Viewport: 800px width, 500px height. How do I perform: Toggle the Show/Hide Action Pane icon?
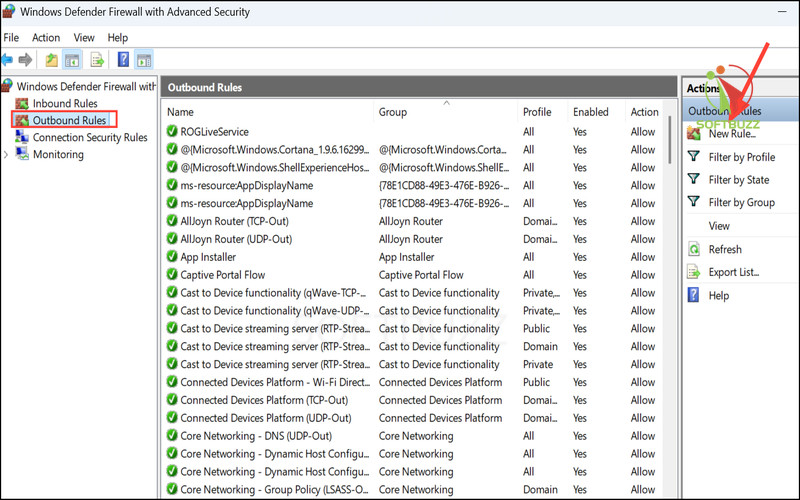pos(144,60)
